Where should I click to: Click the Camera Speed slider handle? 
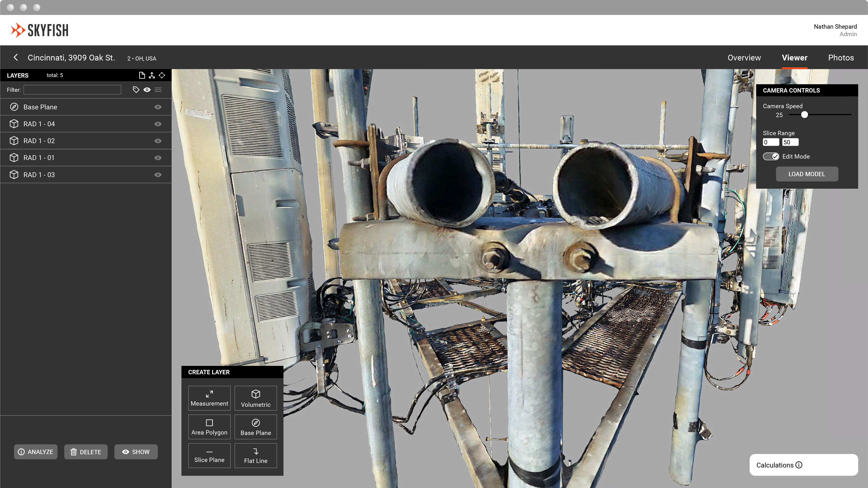(804, 115)
